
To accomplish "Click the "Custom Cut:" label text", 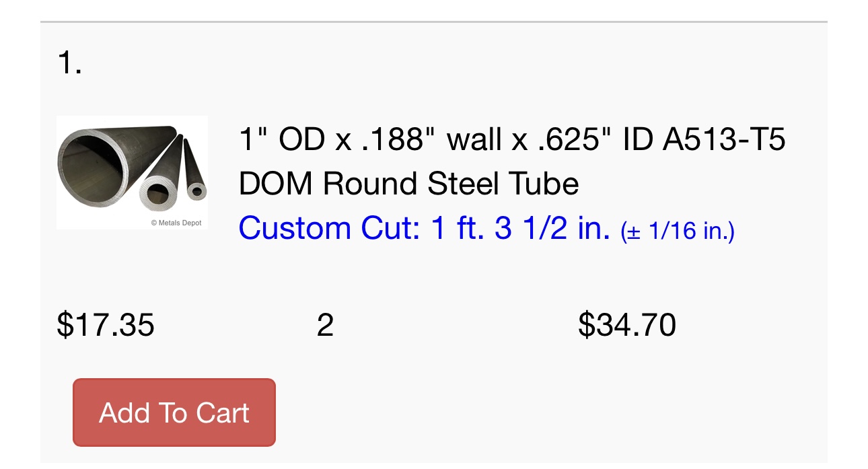I will click(330, 229).
